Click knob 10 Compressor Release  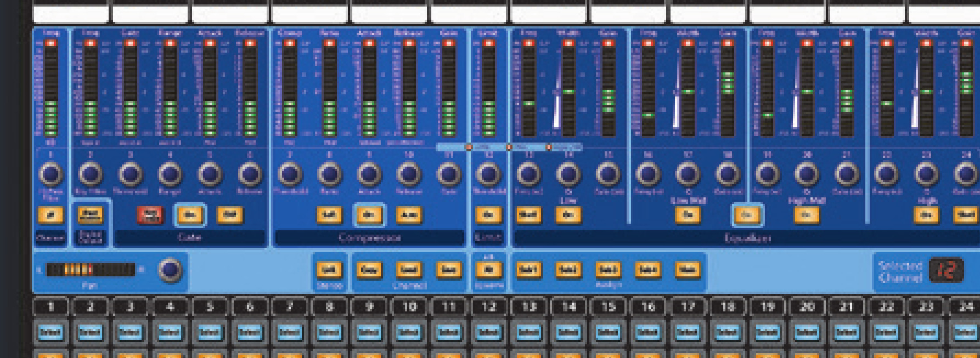point(409,174)
